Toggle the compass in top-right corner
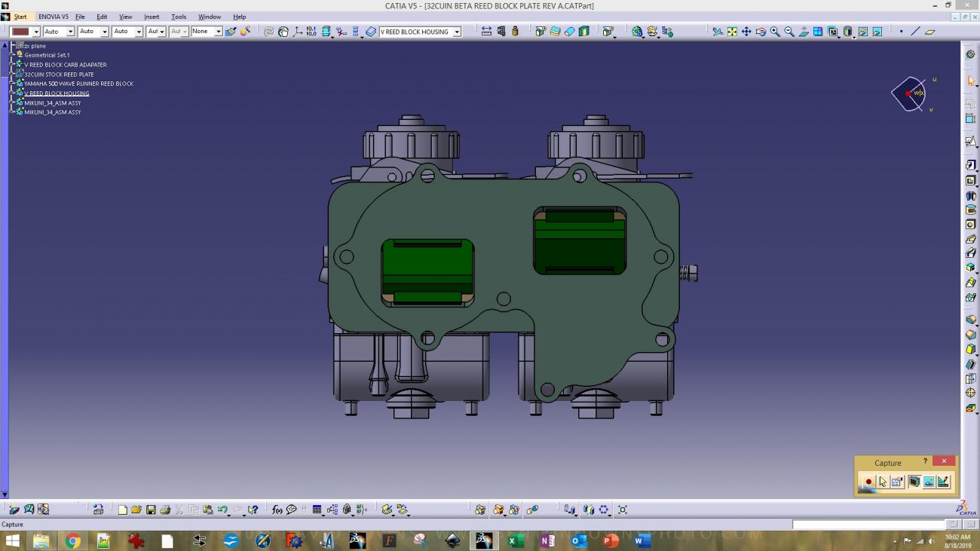This screenshot has width=980, height=551. tap(910, 93)
